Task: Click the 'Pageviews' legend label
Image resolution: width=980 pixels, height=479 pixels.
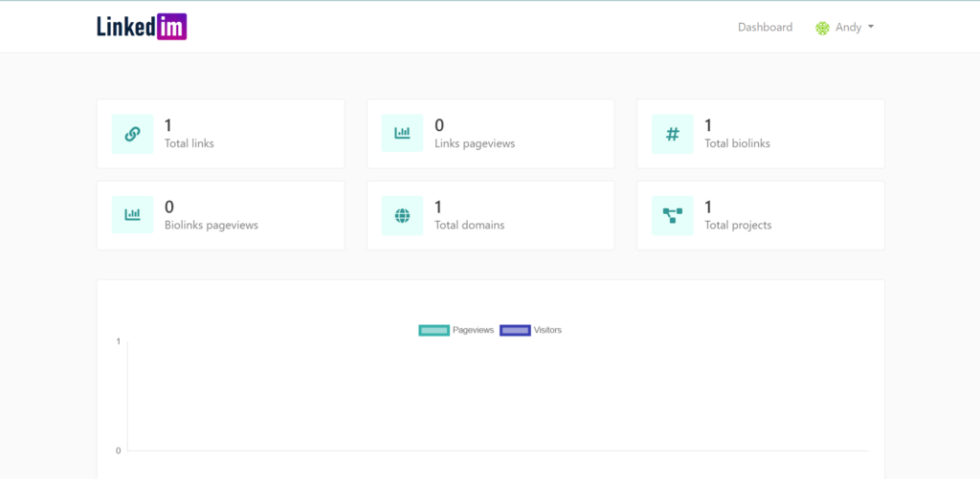Action: [473, 331]
